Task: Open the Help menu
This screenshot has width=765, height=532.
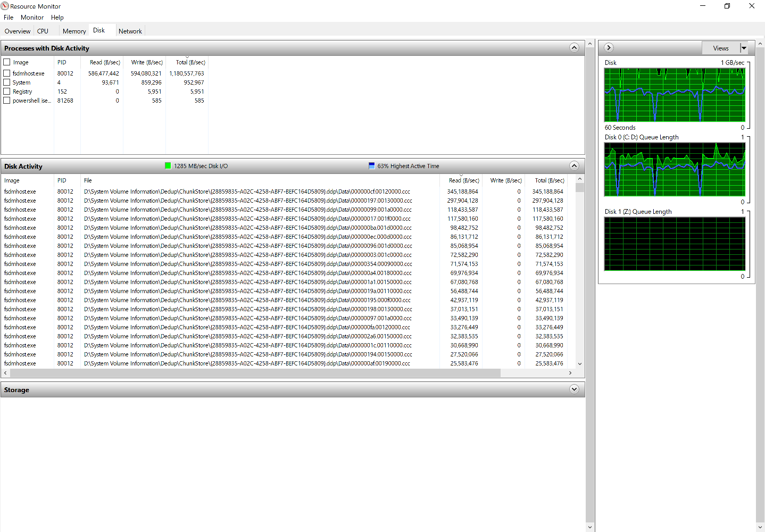Action: pyautogui.click(x=57, y=18)
